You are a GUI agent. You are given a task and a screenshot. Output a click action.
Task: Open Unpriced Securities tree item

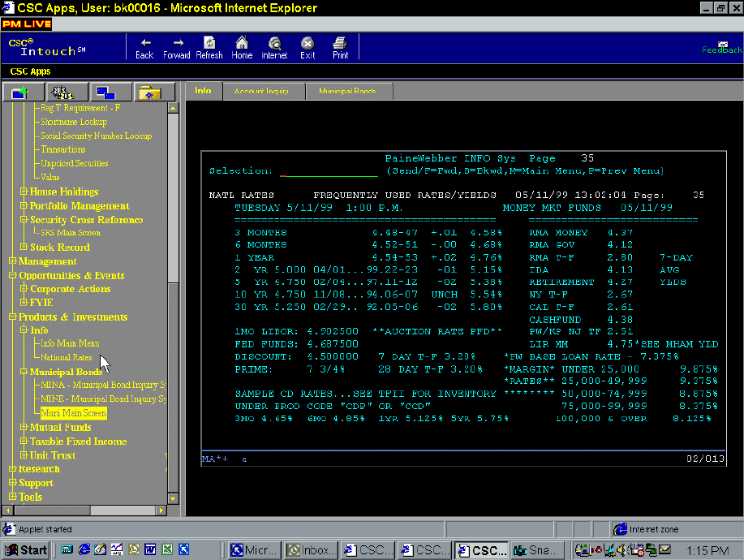click(x=74, y=163)
